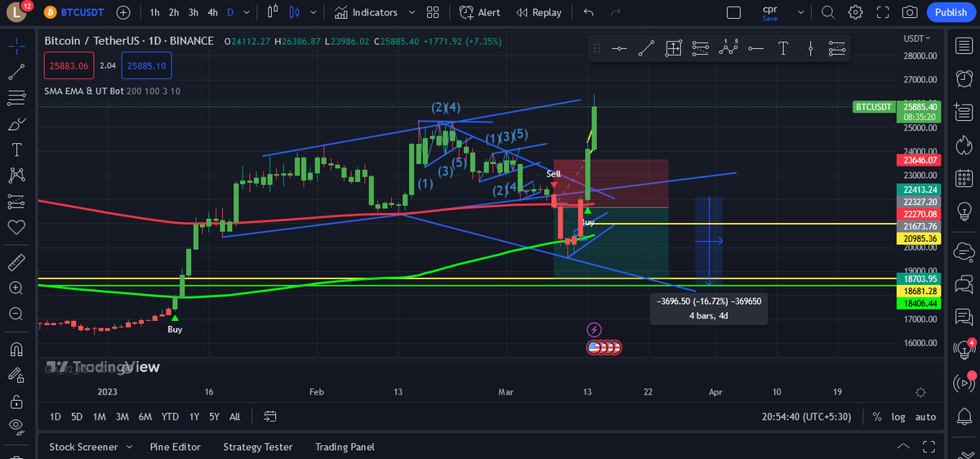Maximize the bottom panel
The height and width of the screenshot is (459, 980).
(928, 447)
